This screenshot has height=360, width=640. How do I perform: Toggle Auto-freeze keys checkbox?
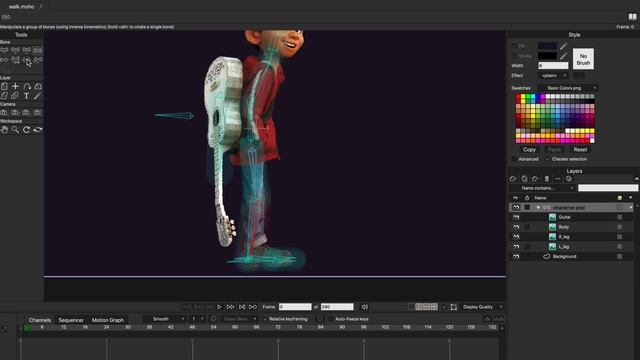331,319
